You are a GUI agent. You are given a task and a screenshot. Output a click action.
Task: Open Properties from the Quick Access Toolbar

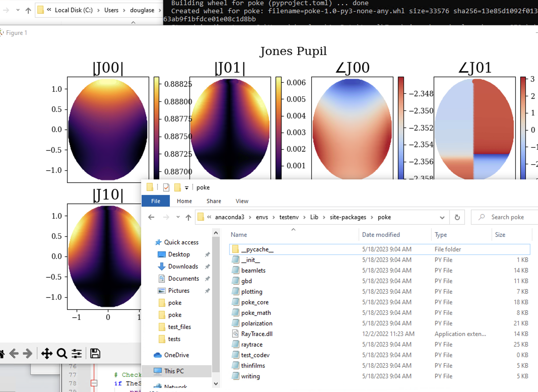click(166, 187)
